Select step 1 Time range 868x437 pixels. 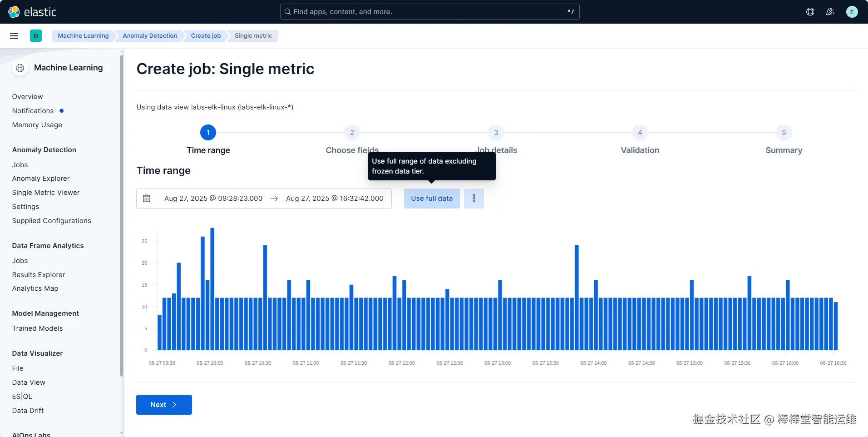click(208, 133)
